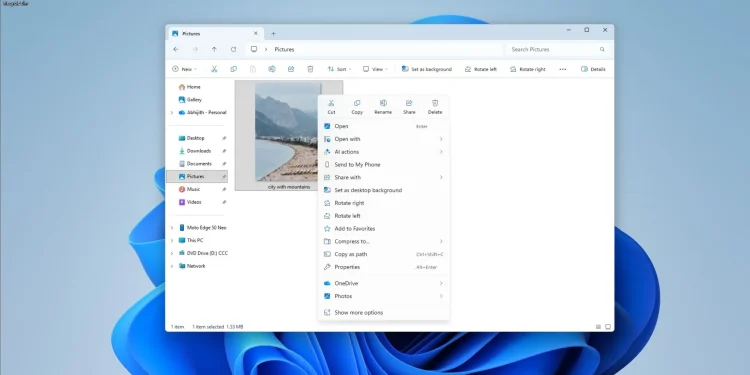Image resolution: width=750 pixels, height=375 pixels.
Task: Choose Copy as path
Action: point(383,254)
